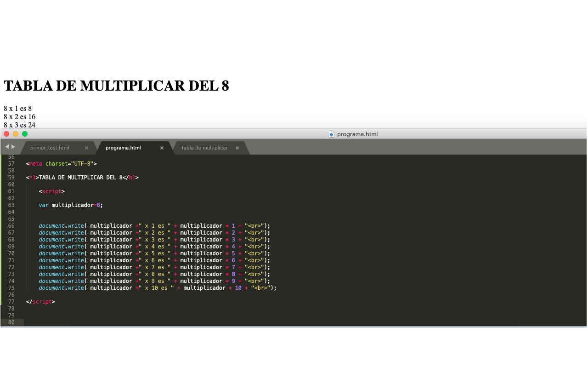Click line number 61 in gutter
The width and height of the screenshot is (588, 368).
pos(11,191)
